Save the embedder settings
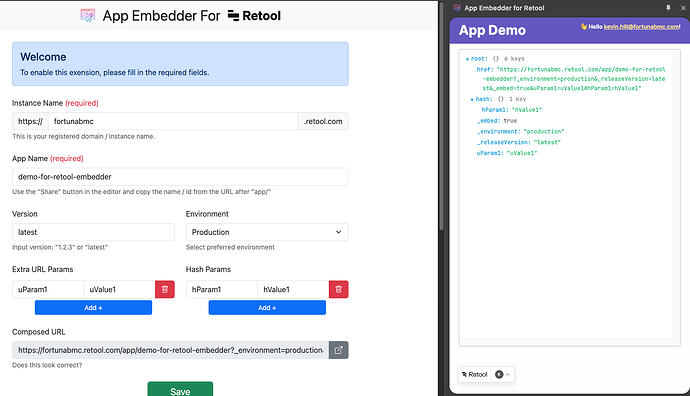 pos(180,389)
